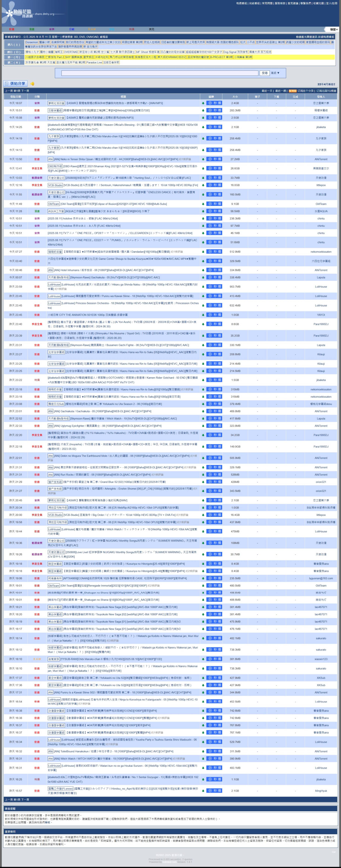Click magnet arrow for Kamen Rider Gotchard row
The height and width of the screenshot is (868, 341).
[x=203, y=380]
